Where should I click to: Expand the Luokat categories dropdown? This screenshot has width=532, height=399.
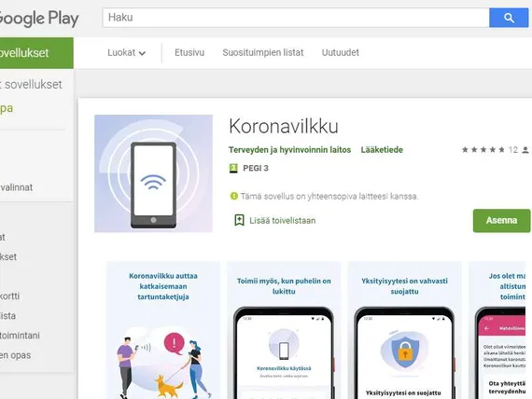tap(126, 53)
